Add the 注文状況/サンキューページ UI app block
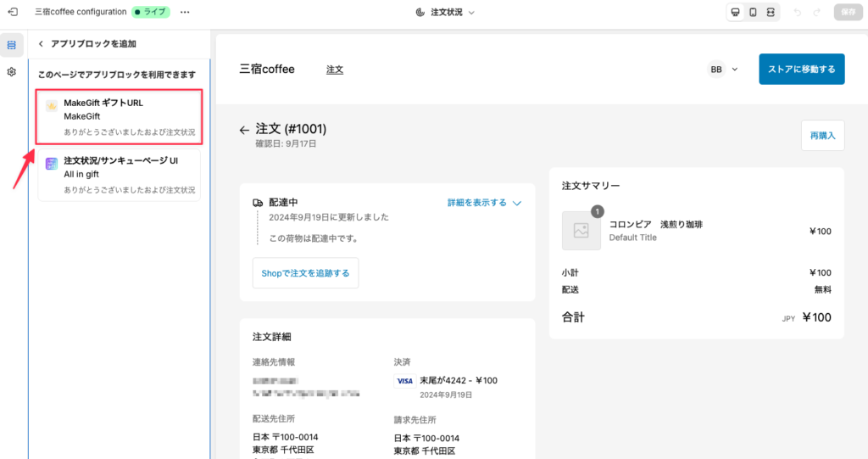Screen dimensions: 868x459 pos(119,175)
